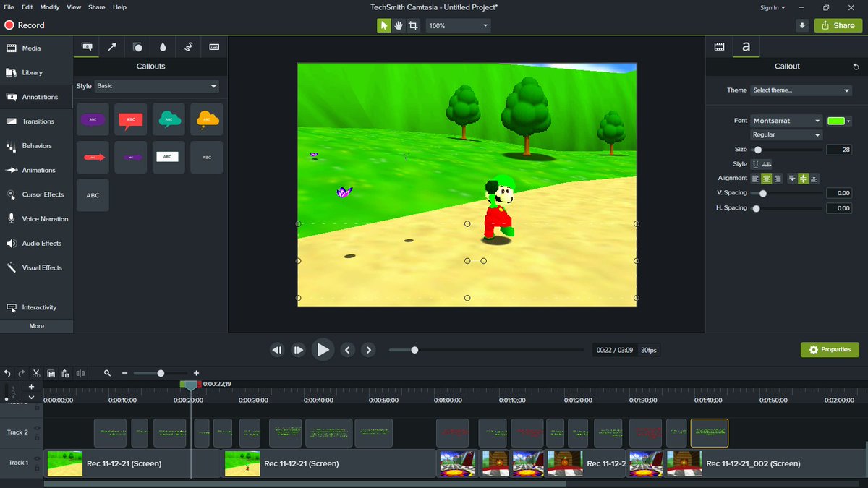Viewport: 868px width, 488px height.
Task: Zoom out the timeline with minus
Action: point(124,373)
